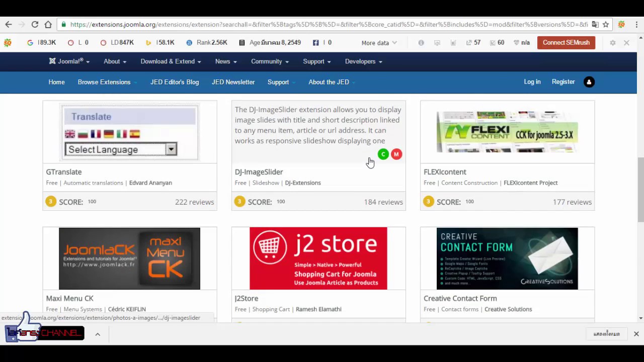Click vertical page scrollbar

pos(640,189)
